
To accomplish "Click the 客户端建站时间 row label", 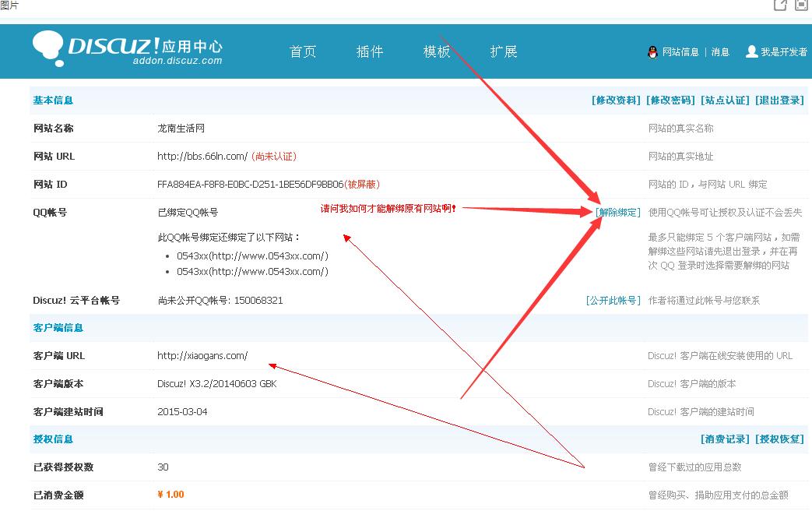I will tap(69, 411).
